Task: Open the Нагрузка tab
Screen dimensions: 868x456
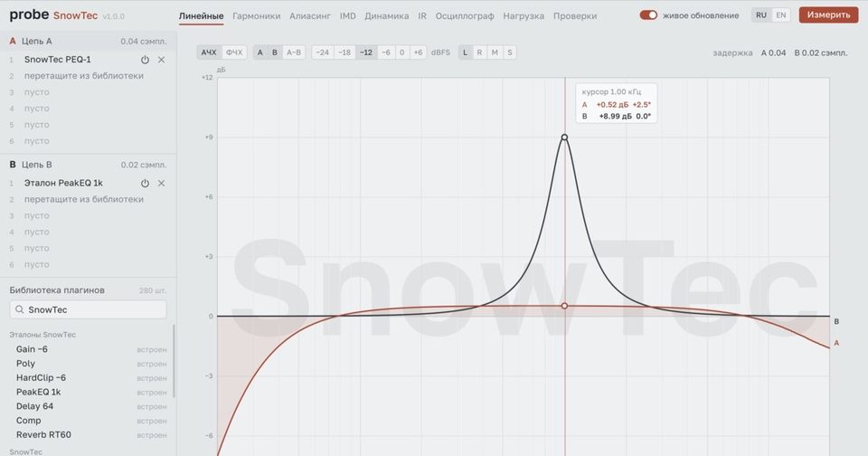Action: [x=524, y=16]
